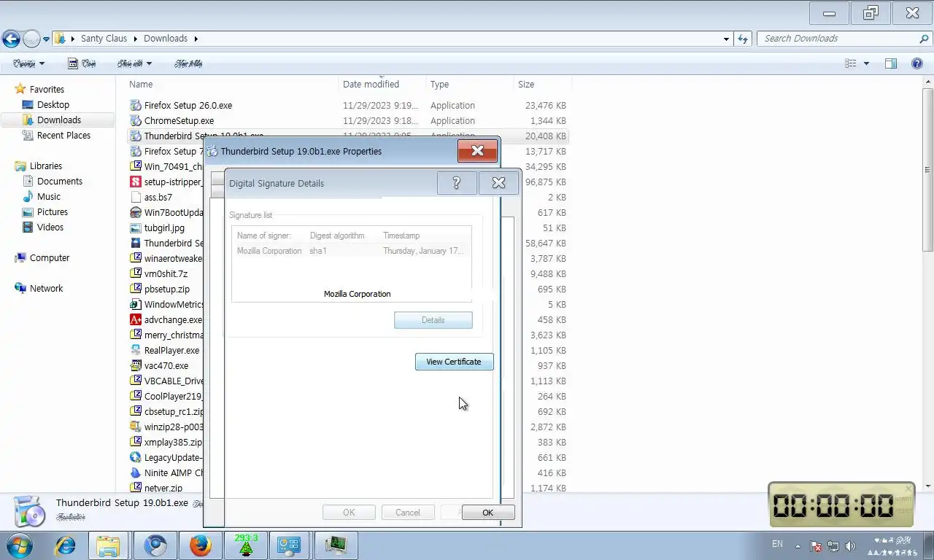
Task: Select the ChromeSetup.exe file icon
Action: [136, 120]
